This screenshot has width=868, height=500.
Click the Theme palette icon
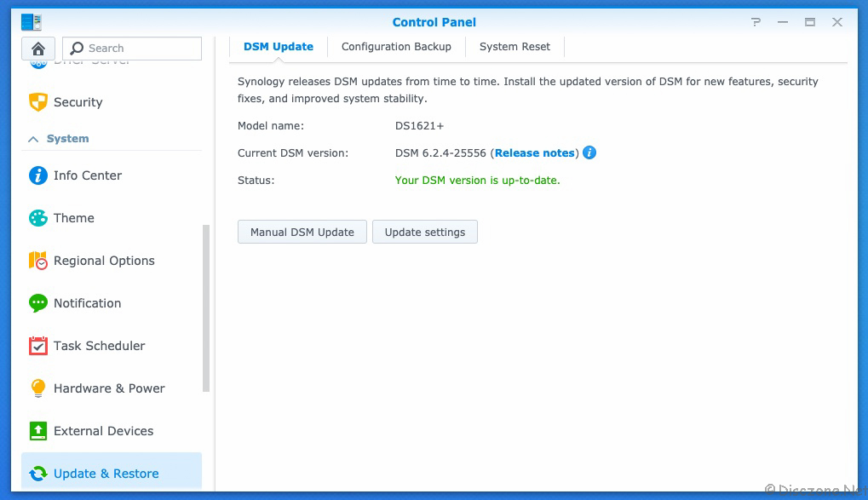38,218
